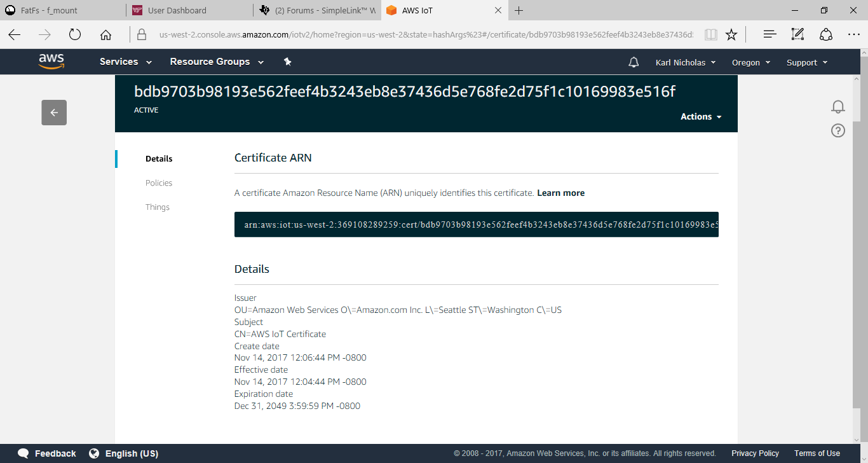
Task: Click the subject value CN=AWS IoT Certificate
Action: pyautogui.click(x=280, y=335)
